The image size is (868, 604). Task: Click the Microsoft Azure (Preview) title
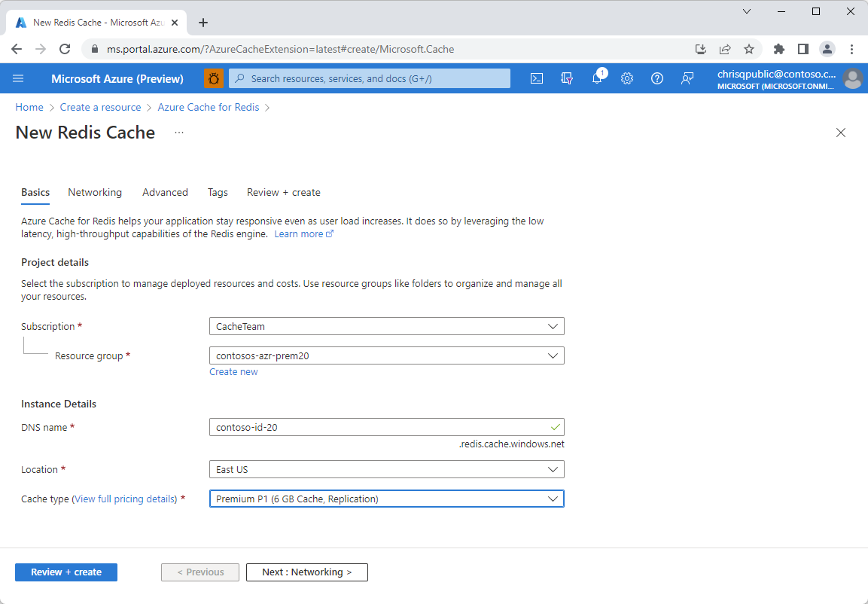pos(117,78)
